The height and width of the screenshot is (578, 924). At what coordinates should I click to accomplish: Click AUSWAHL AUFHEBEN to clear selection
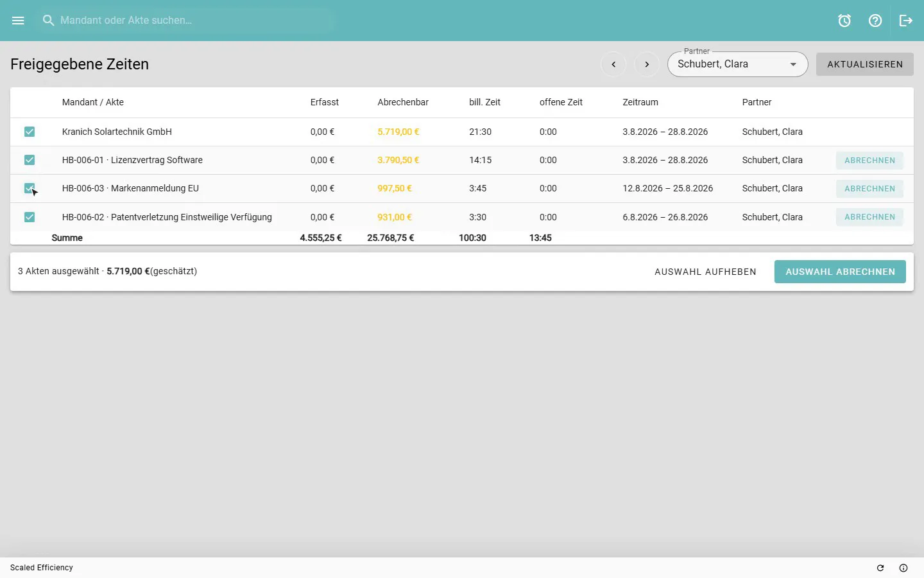tap(705, 272)
